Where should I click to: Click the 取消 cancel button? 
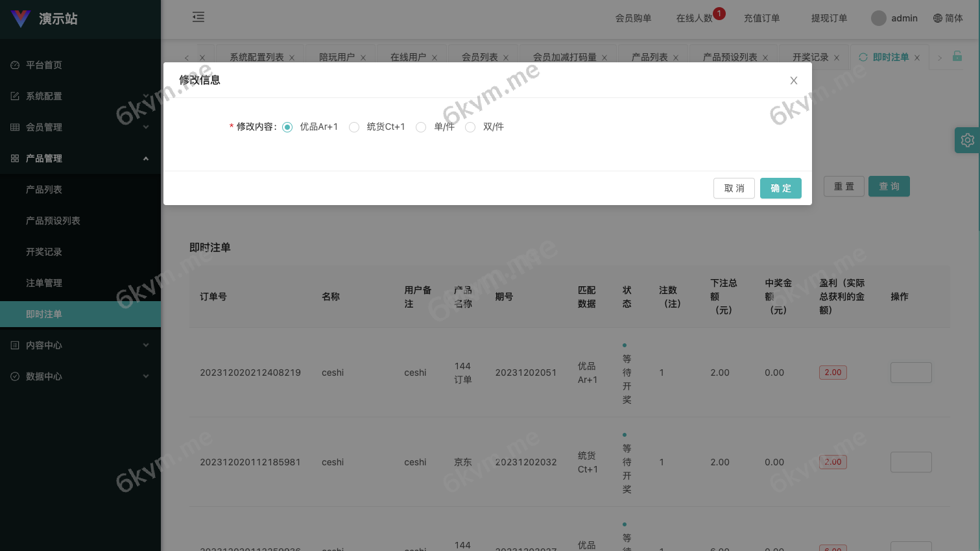(734, 188)
